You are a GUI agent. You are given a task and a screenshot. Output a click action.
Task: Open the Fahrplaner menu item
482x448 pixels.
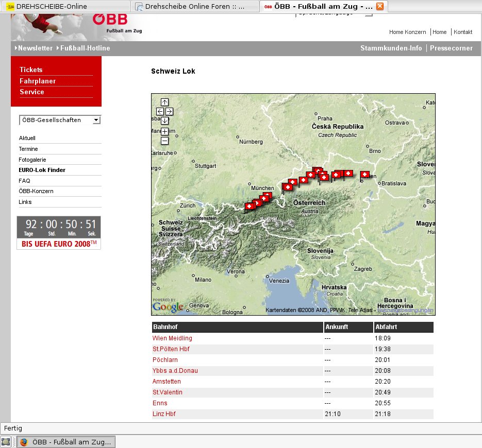coord(38,81)
